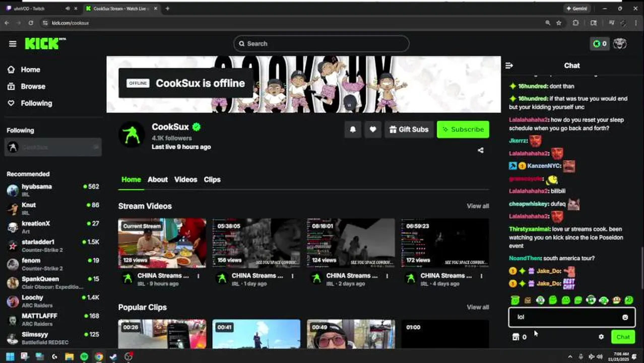Viewport: 644px width, 363px height.
Task: Bookmark this page with star icon
Action: pos(559,23)
